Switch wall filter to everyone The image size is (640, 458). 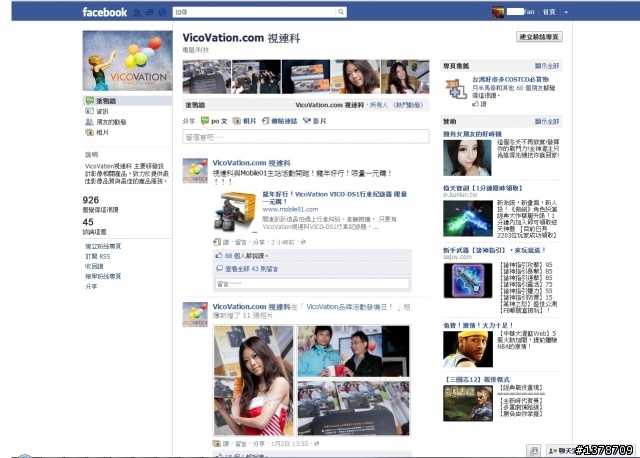coord(378,105)
